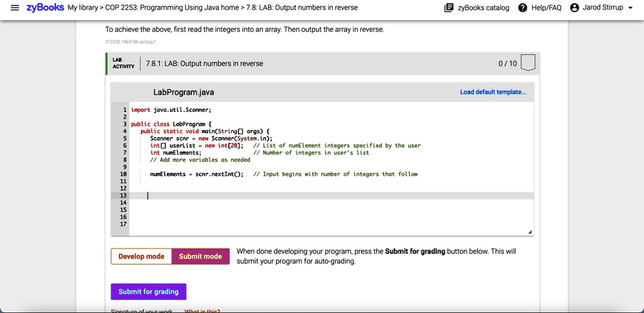Image resolution: width=644 pixels, height=313 pixels.
Task: Open COP 2253: Programming Using Java home breadcrumb
Action: click(x=172, y=8)
